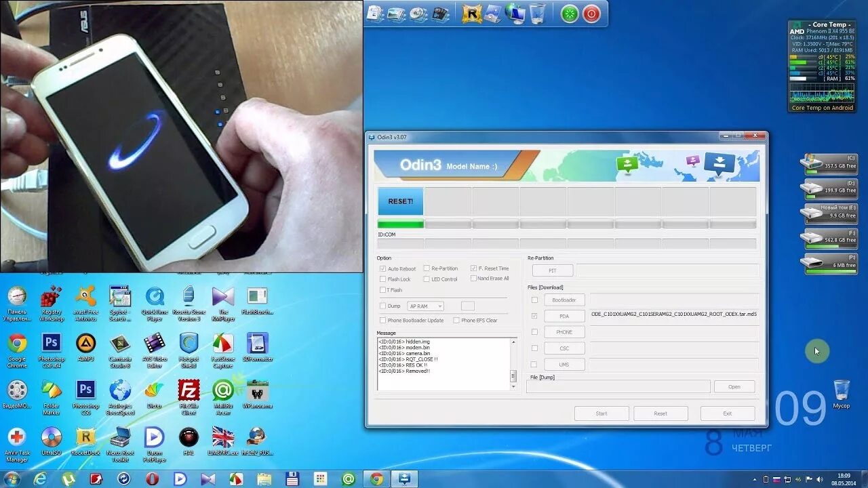Enable Nand Erase All checkbox
The width and height of the screenshot is (868, 488).
(473, 278)
